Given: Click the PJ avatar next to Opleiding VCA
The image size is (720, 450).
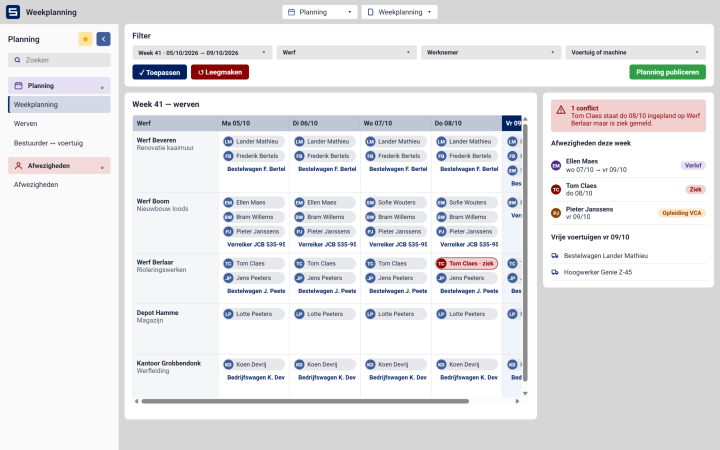Looking at the screenshot, I should coord(556,213).
